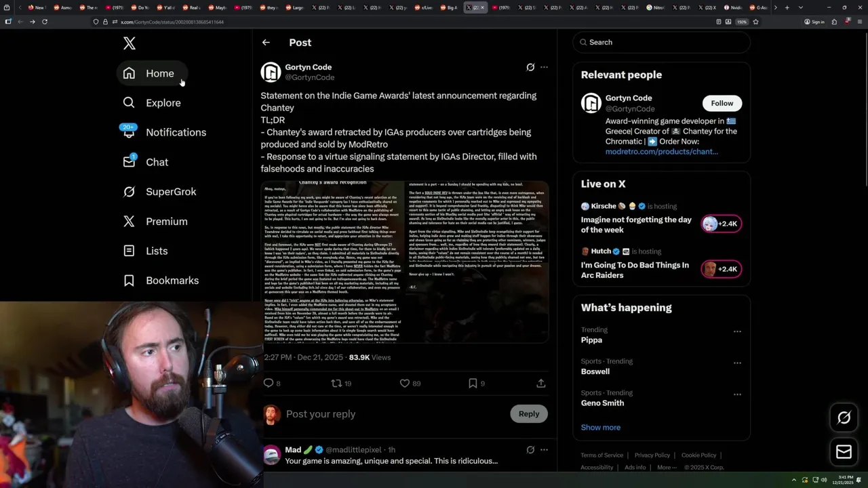Click the volume icon in the system tray
The height and width of the screenshot is (488, 868).
point(824,480)
